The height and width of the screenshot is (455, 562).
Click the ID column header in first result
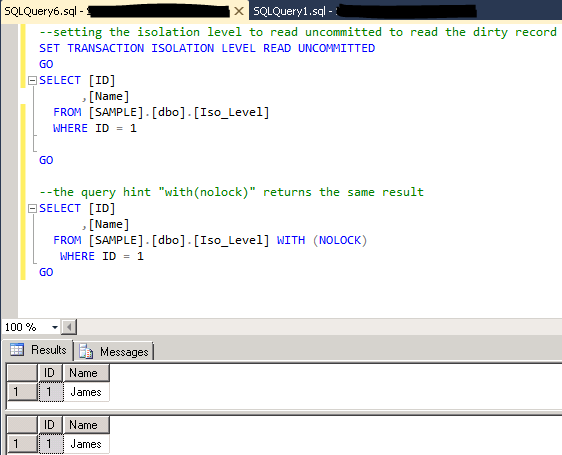pos(49,373)
